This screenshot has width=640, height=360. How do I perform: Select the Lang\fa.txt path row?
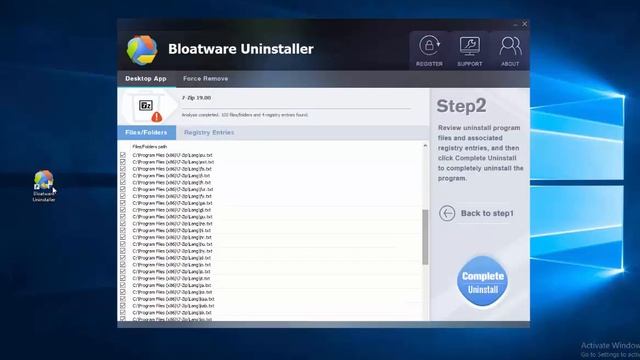(x=172, y=169)
